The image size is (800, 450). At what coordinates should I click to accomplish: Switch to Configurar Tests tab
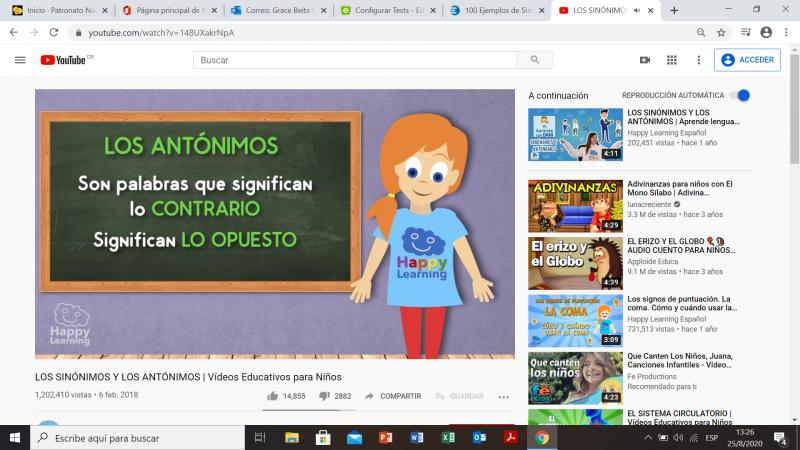(388, 10)
